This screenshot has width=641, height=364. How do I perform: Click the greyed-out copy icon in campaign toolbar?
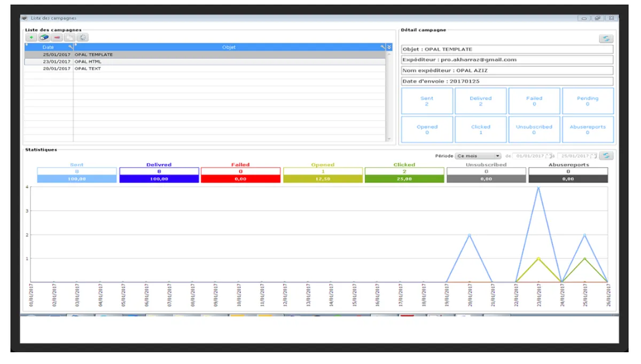click(x=70, y=37)
